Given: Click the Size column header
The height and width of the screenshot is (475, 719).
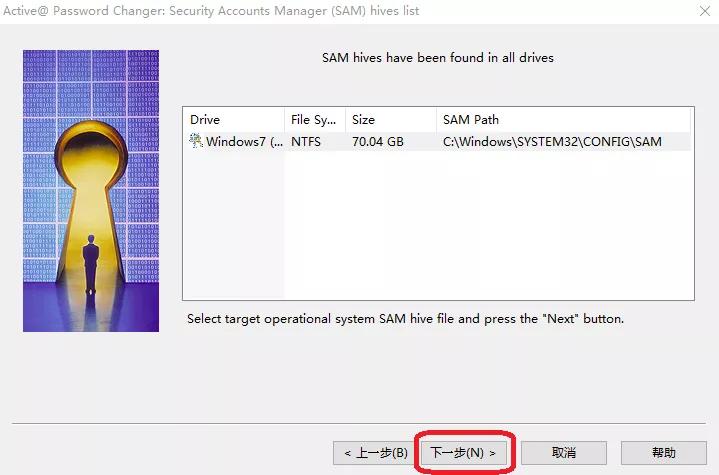Looking at the screenshot, I should pos(390,120).
